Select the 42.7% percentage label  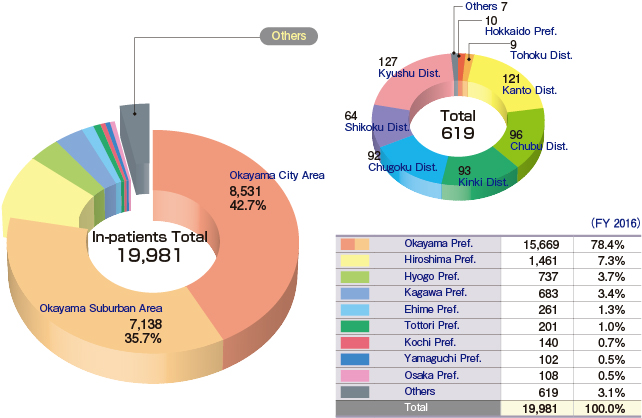[248, 205]
